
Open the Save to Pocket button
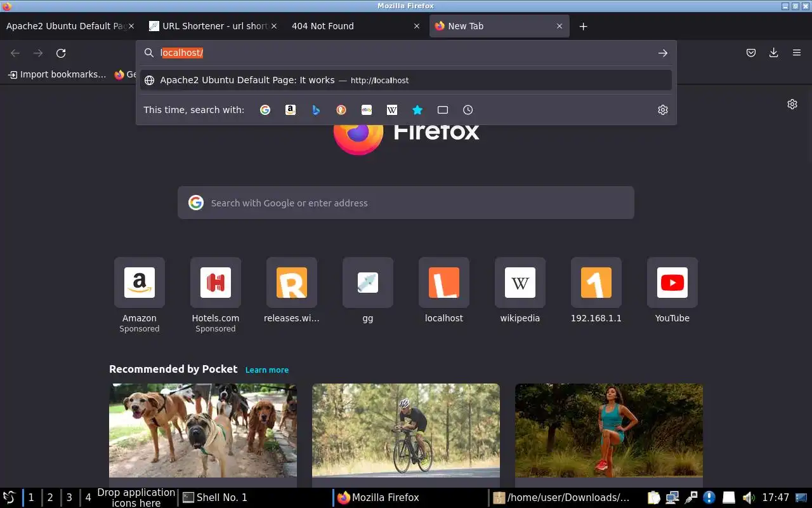pyautogui.click(x=751, y=53)
